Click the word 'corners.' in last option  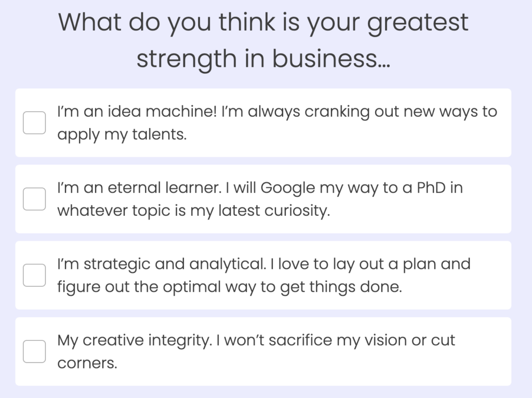pos(87,363)
